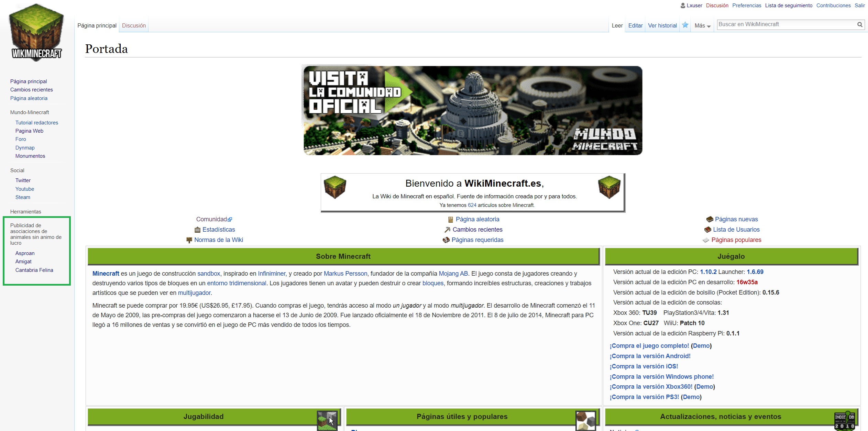868x431 pixels.
Task: Click the Lxuser profile icon
Action: [x=683, y=5]
